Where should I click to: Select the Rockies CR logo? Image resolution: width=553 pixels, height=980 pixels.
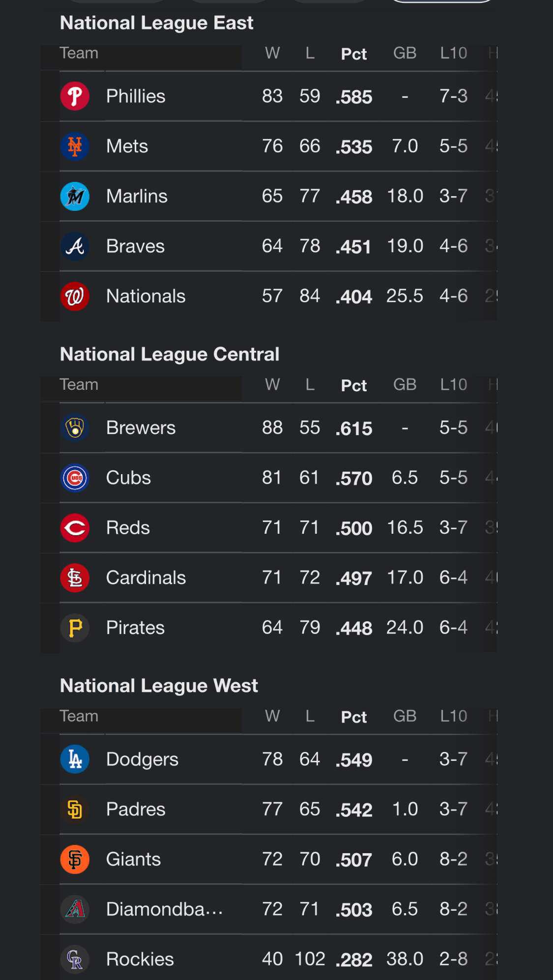point(75,959)
